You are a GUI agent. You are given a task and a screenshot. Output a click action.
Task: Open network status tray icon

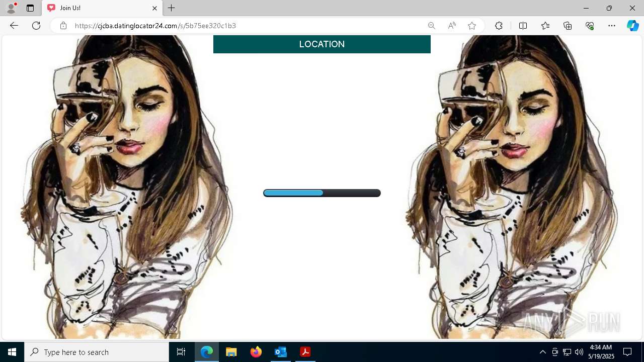567,352
